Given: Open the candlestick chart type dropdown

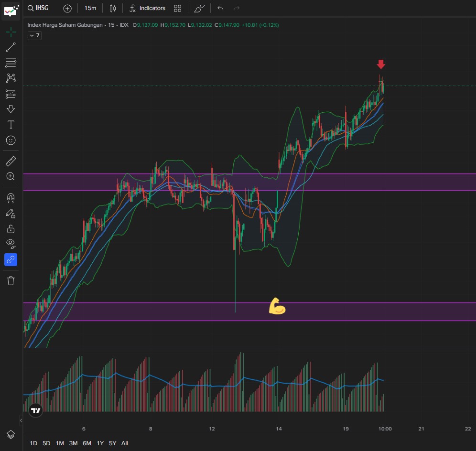Looking at the screenshot, I should (x=113, y=8).
